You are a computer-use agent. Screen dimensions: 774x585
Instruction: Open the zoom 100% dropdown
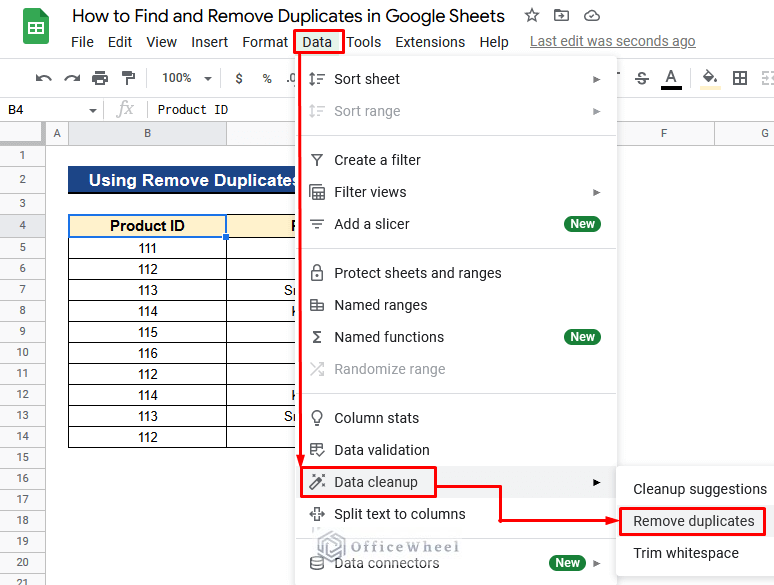click(186, 78)
